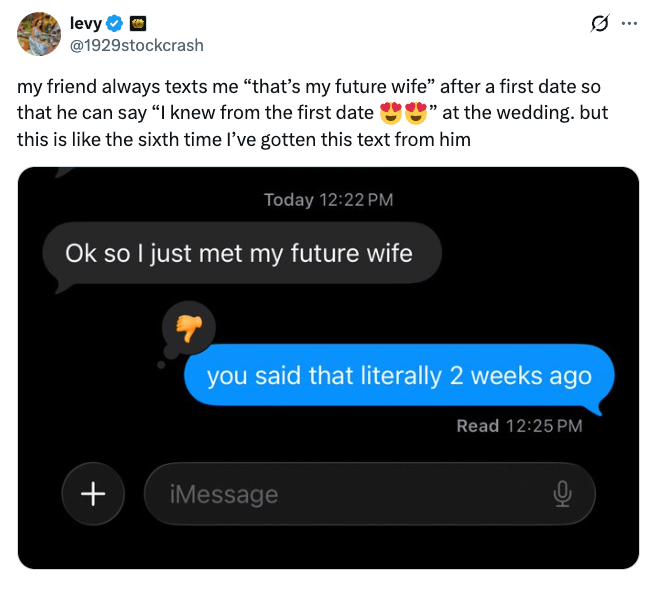Click the Grok slashed-circle icon
The width and height of the screenshot is (655, 591).
coord(601,24)
